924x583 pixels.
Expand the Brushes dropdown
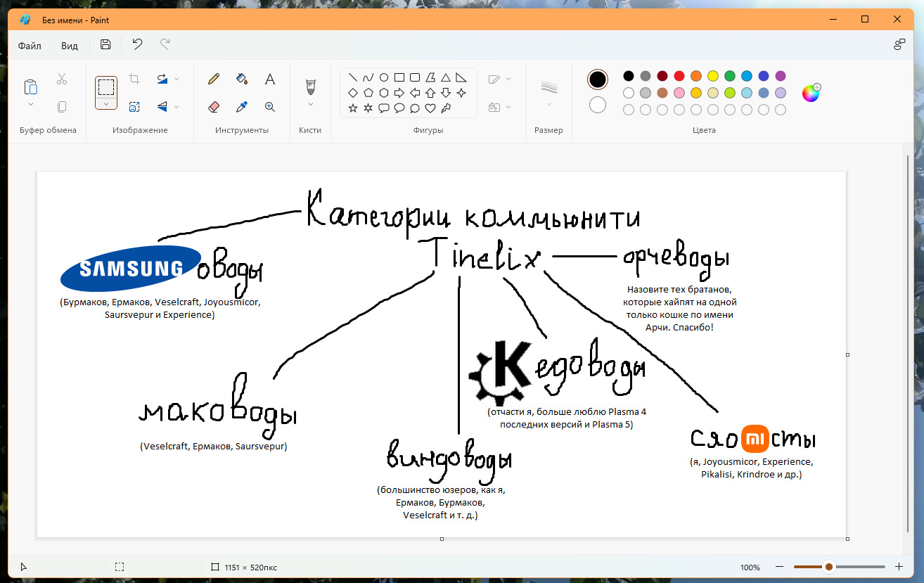point(310,104)
